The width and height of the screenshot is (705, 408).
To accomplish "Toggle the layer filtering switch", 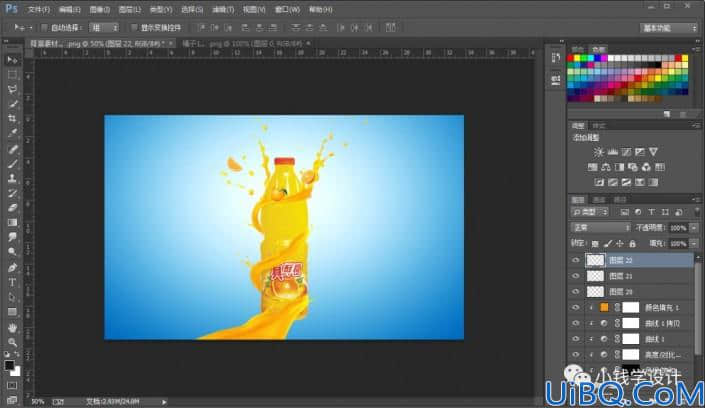I will tap(697, 212).
